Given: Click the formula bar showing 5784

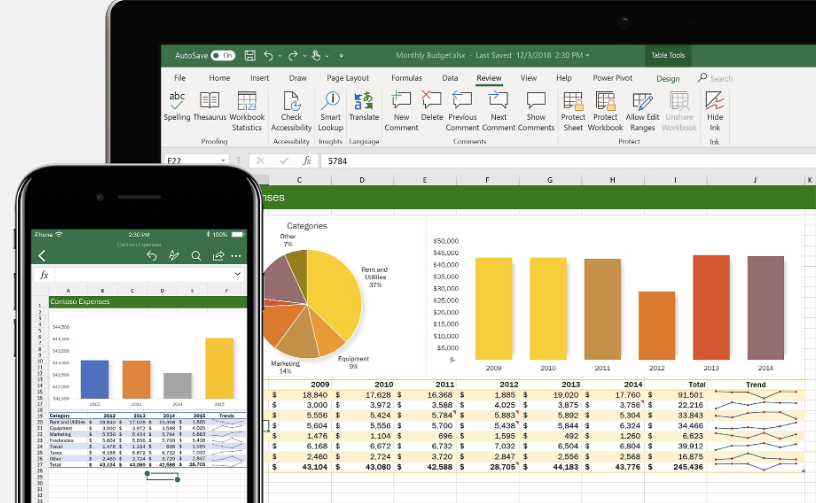Looking at the screenshot, I should coord(567,161).
